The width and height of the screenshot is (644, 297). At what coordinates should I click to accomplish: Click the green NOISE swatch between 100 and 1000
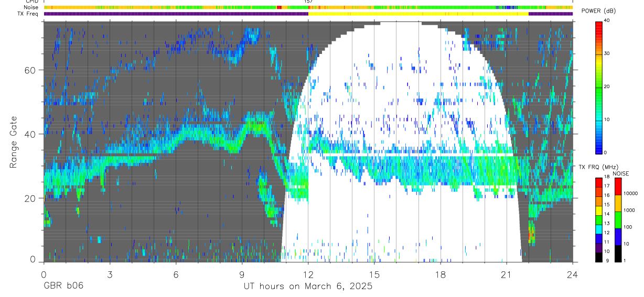(618, 219)
